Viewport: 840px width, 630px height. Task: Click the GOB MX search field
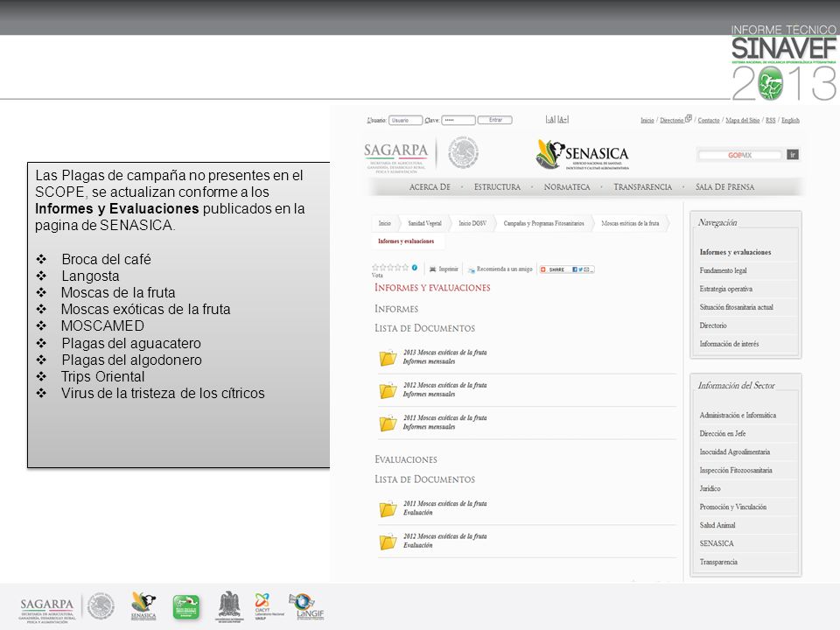tap(740, 155)
